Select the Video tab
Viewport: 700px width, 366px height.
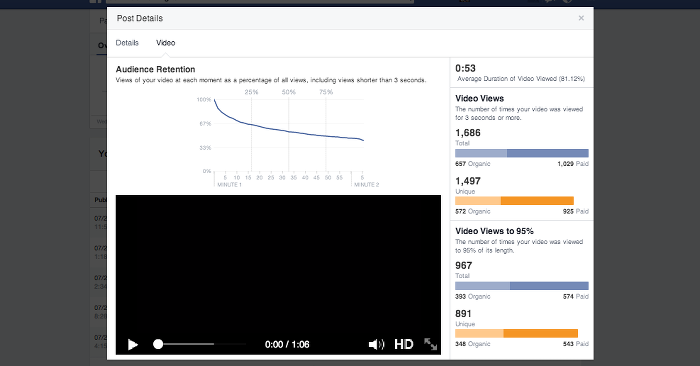pyautogui.click(x=166, y=43)
